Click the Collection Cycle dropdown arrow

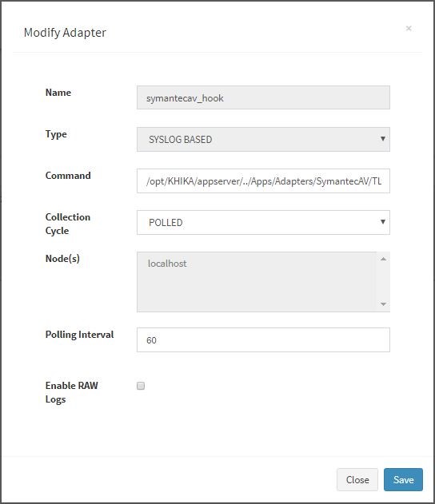383,221
